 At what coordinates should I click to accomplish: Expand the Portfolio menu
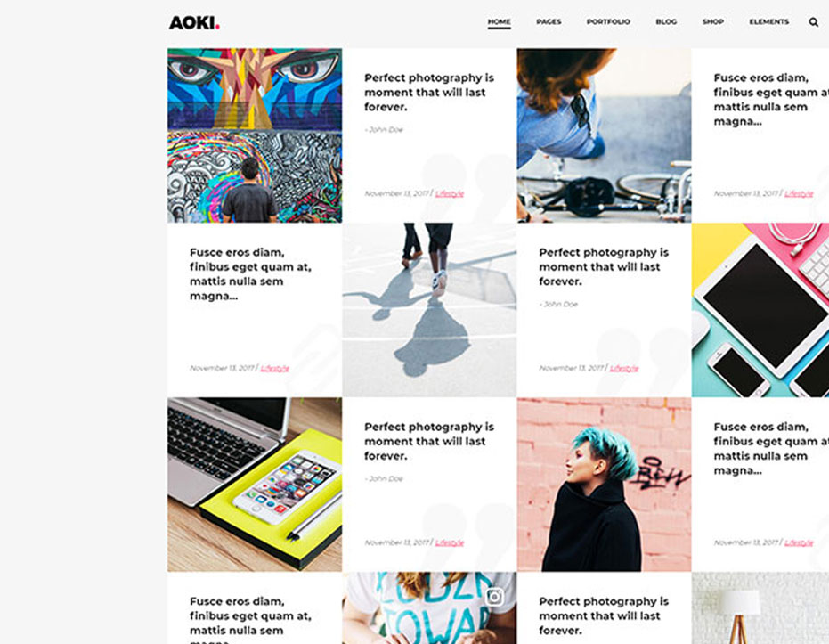point(608,21)
